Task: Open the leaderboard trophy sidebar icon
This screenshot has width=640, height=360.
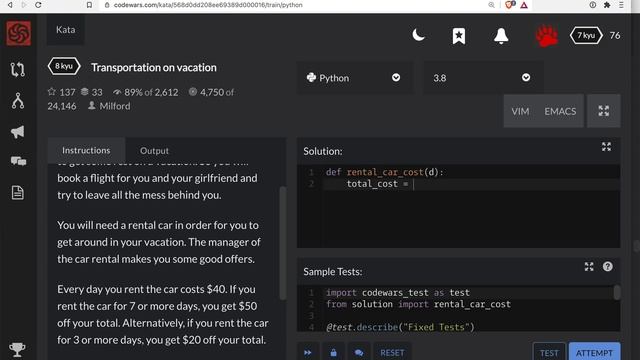Action: tap(17, 350)
